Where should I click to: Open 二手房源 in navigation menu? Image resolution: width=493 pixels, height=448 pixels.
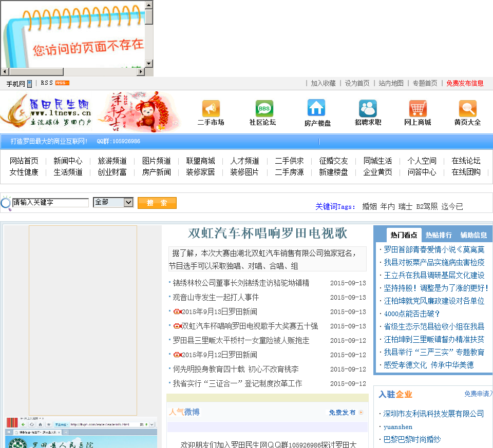tap(289, 172)
